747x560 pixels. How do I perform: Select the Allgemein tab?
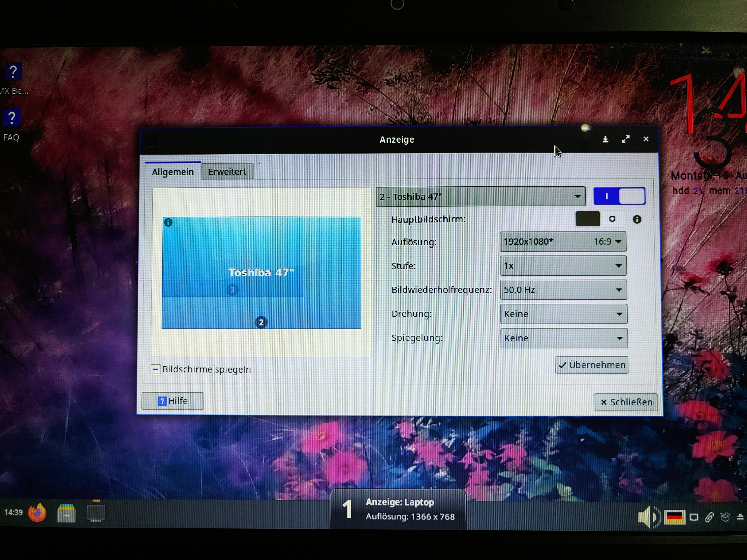(x=173, y=172)
